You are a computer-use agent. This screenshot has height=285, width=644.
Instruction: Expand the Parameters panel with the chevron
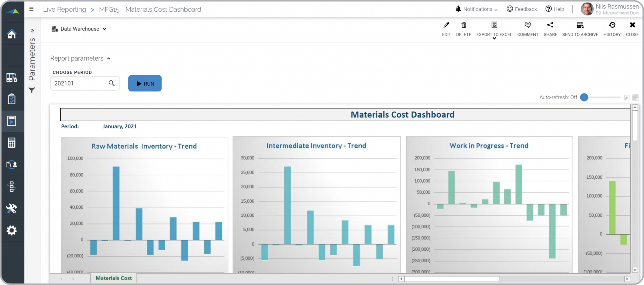[32, 31]
